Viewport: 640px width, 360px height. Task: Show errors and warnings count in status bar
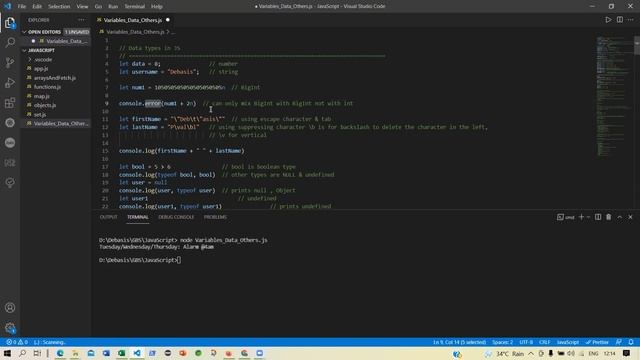point(17,342)
